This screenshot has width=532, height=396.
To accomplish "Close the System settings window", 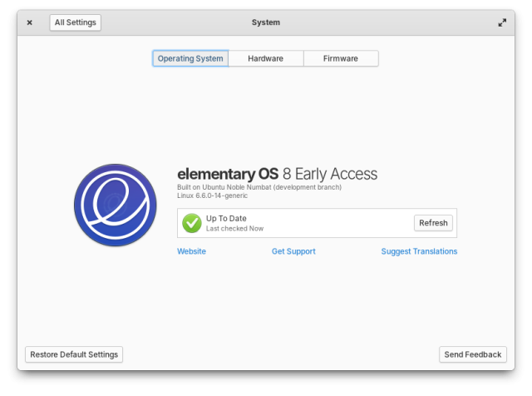I will pos(30,22).
